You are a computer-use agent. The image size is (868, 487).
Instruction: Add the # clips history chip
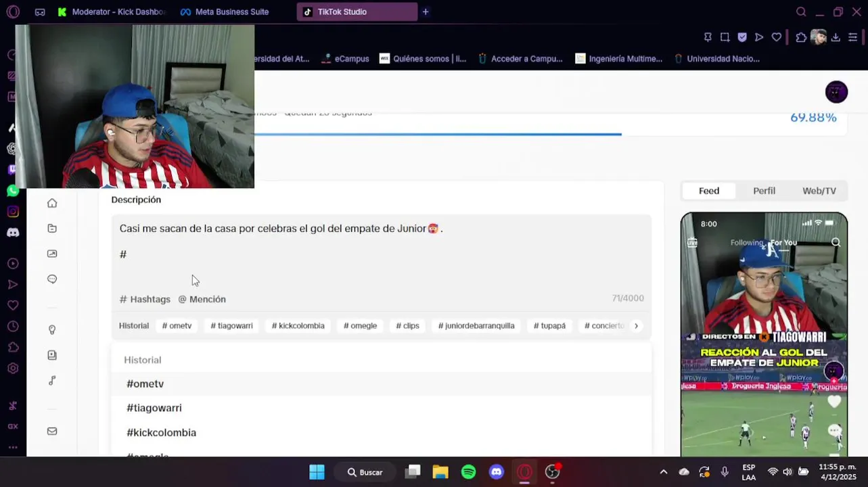pos(407,326)
